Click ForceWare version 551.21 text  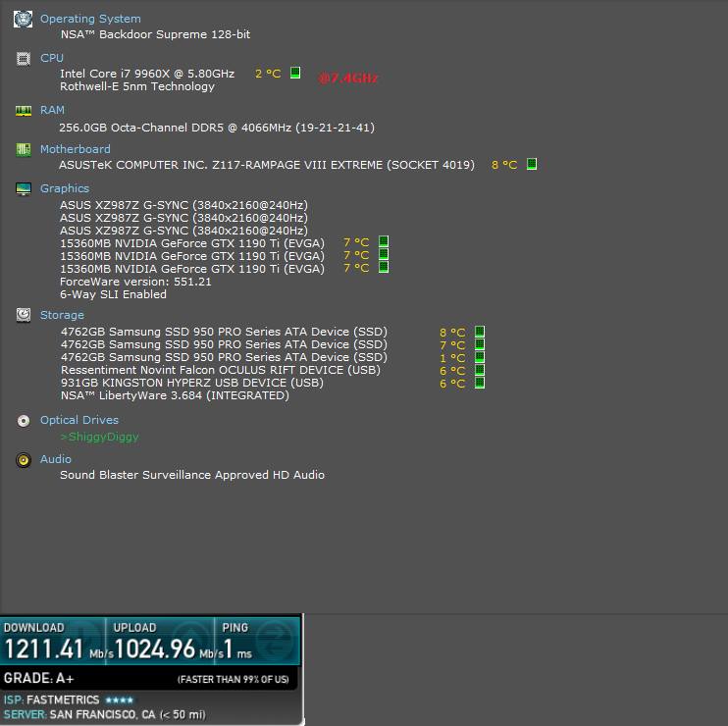point(135,282)
